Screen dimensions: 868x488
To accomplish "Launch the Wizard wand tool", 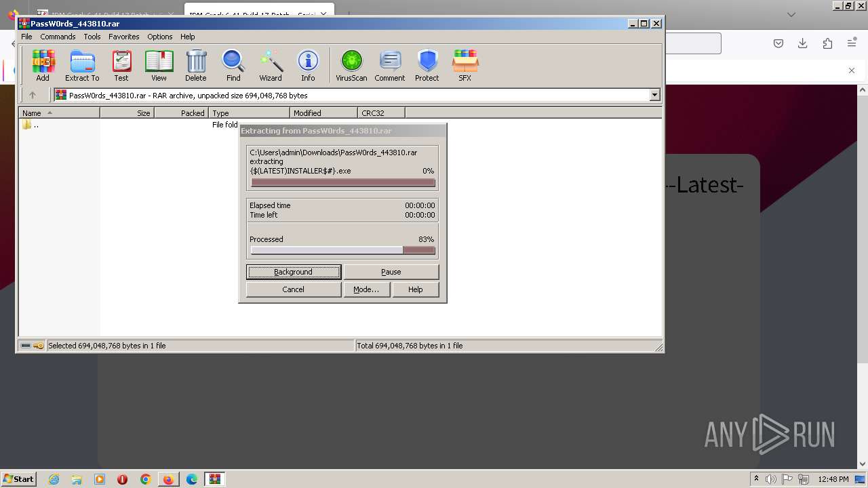I will coord(271,66).
